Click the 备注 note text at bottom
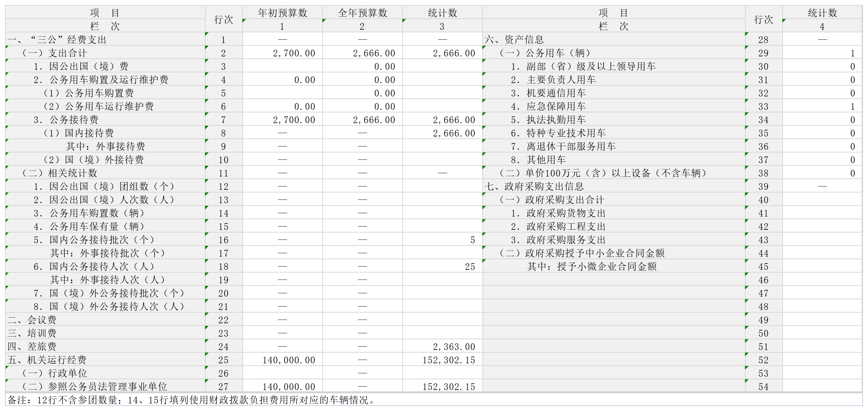 coord(191,400)
